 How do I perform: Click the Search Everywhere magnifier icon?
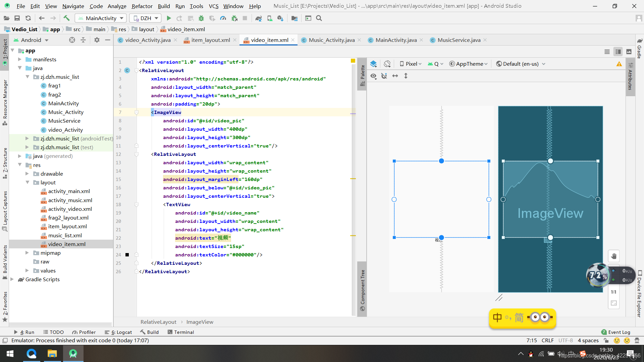[x=319, y=18]
